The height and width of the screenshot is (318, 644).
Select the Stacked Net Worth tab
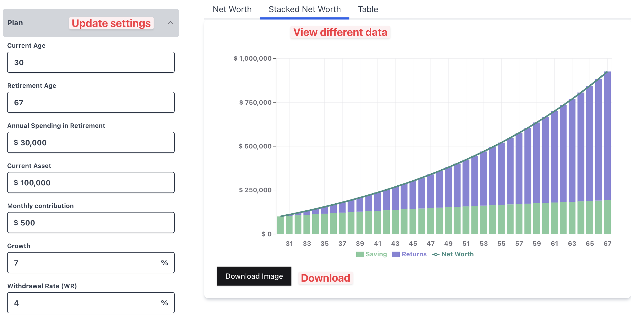(x=305, y=9)
